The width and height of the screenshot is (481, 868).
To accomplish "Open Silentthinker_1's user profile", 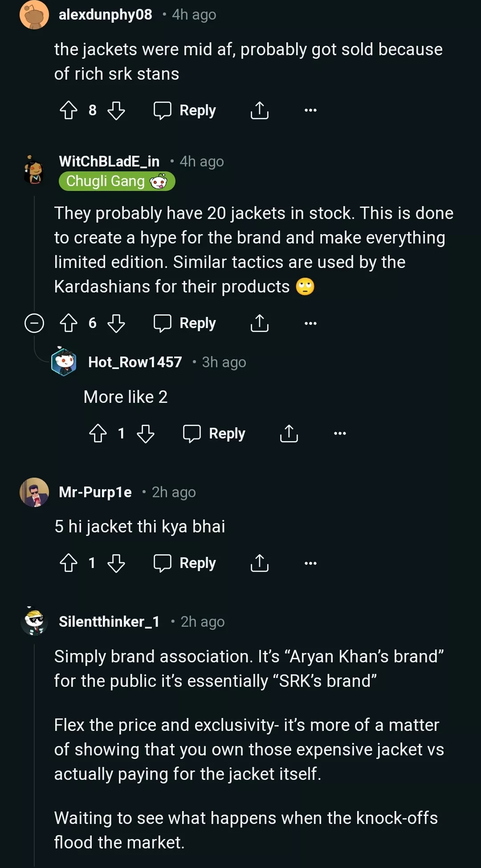I will [x=109, y=621].
